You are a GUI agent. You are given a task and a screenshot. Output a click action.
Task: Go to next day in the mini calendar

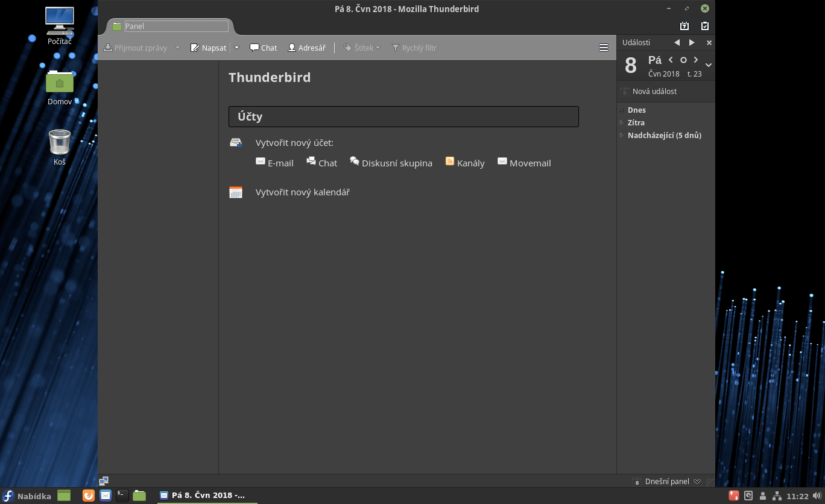click(696, 60)
